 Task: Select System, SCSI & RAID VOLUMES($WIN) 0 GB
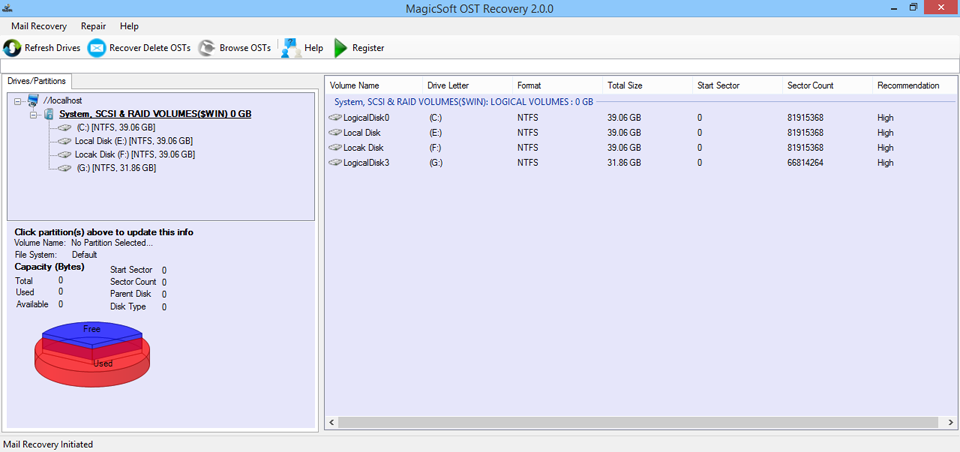tap(155, 115)
